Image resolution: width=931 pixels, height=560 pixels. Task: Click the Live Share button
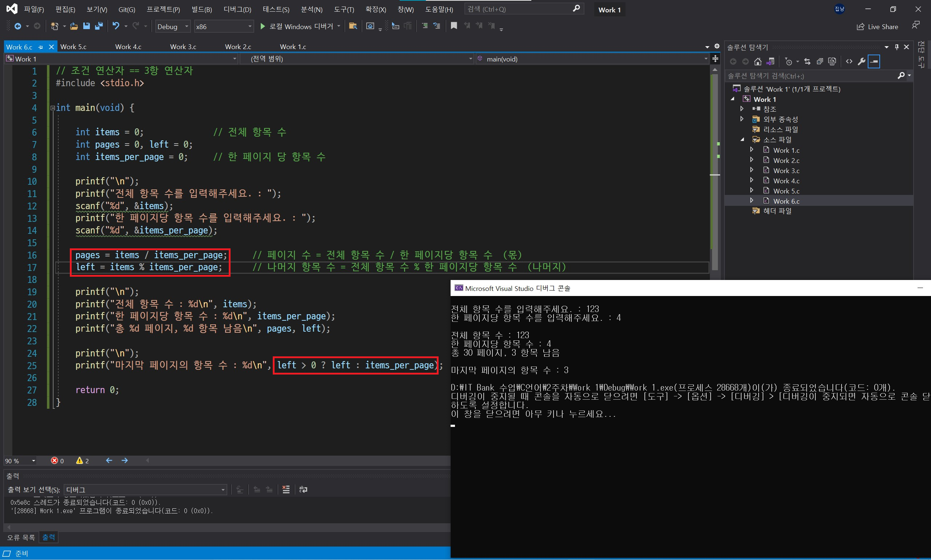[x=878, y=27]
